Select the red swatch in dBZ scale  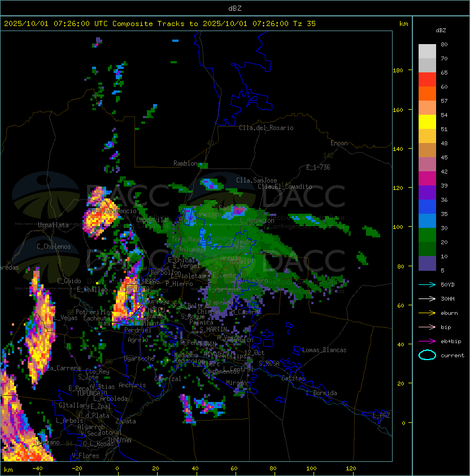[427, 80]
